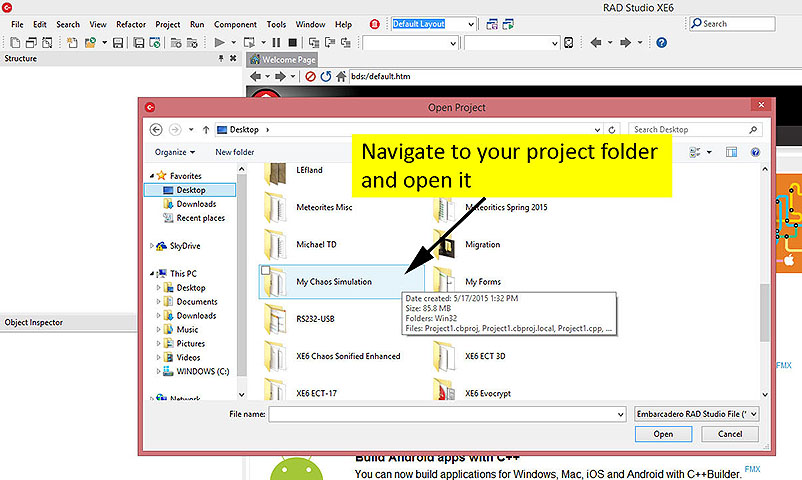802x480 pixels.
Task: Click the toolbar Forward navigation arrow
Action: click(x=625, y=42)
